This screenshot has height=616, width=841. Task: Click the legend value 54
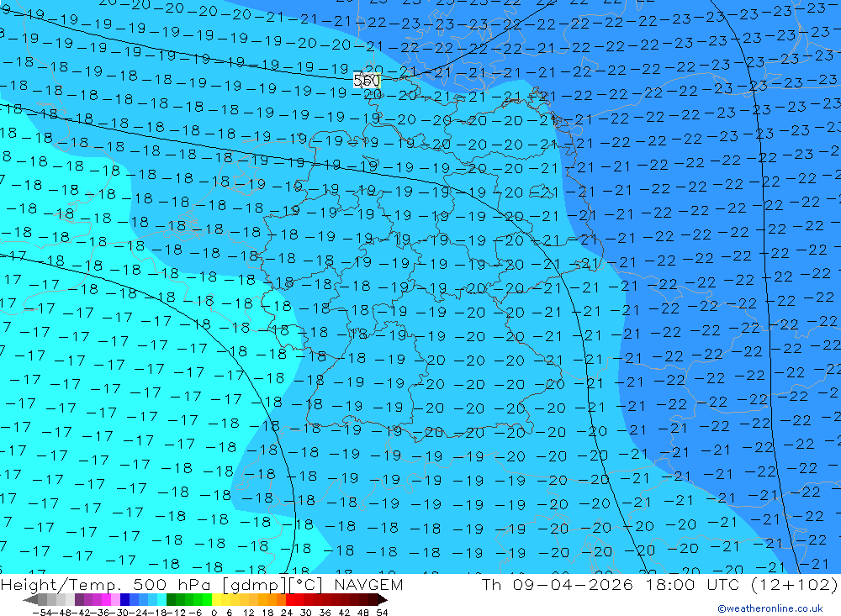[382, 613]
